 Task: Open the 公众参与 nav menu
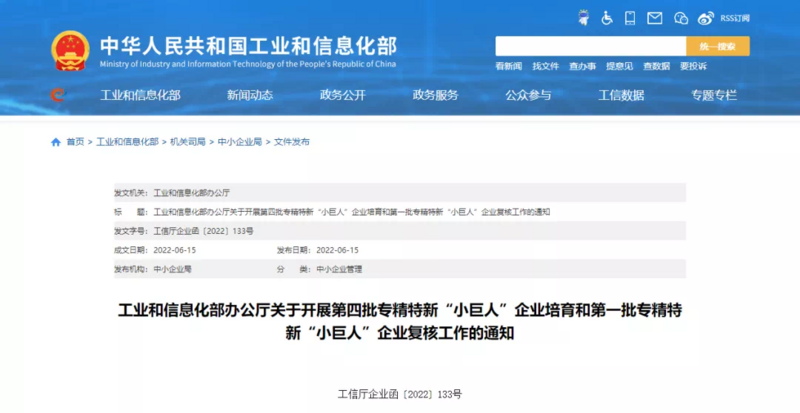point(529,95)
